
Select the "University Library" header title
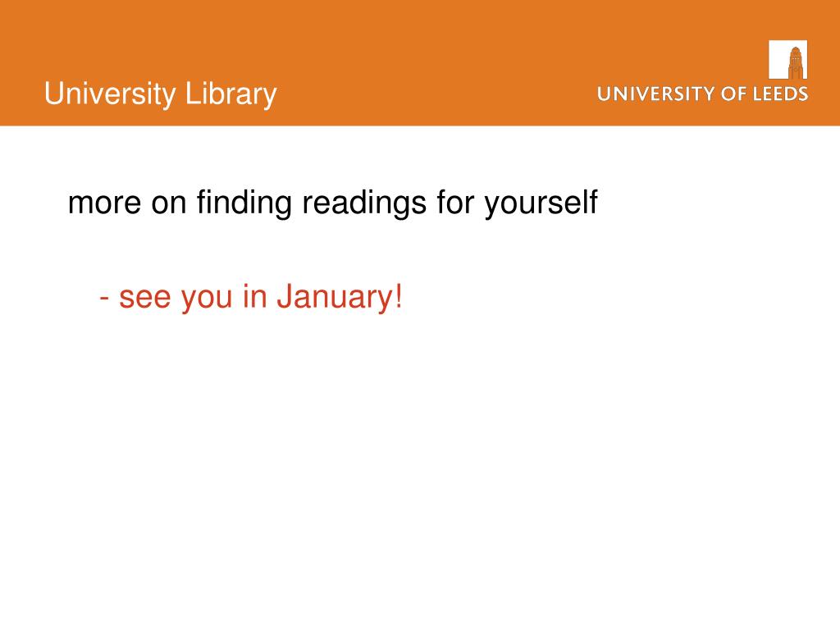point(160,94)
